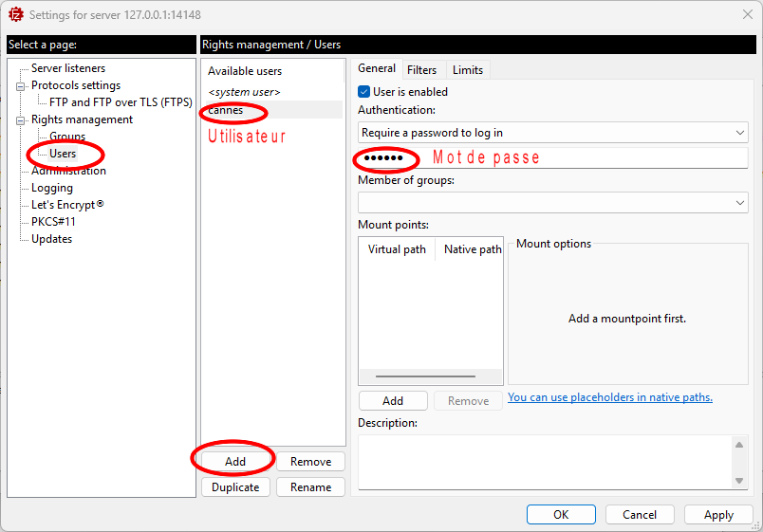Switch to the Limits tab
This screenshot has width=763, height=532.
[467, 69]
